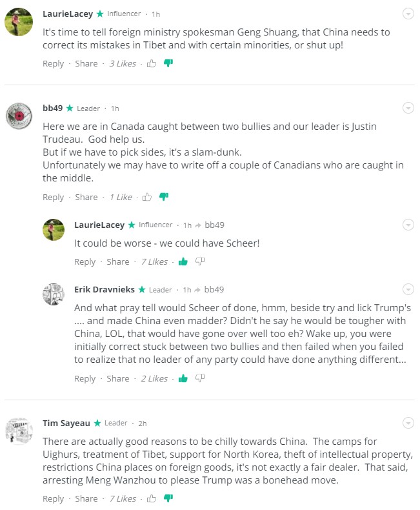View Erik Dravnieks' profile picture
The image size is (420, 510).
53,294
